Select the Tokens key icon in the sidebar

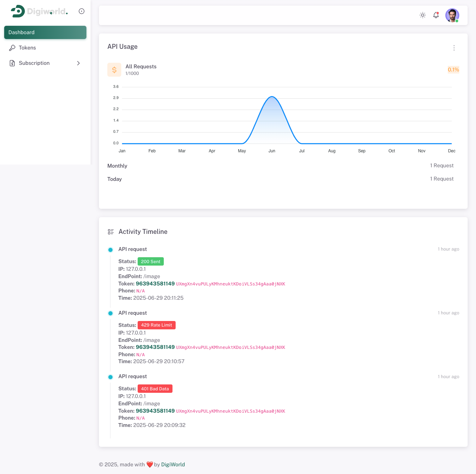13,48
